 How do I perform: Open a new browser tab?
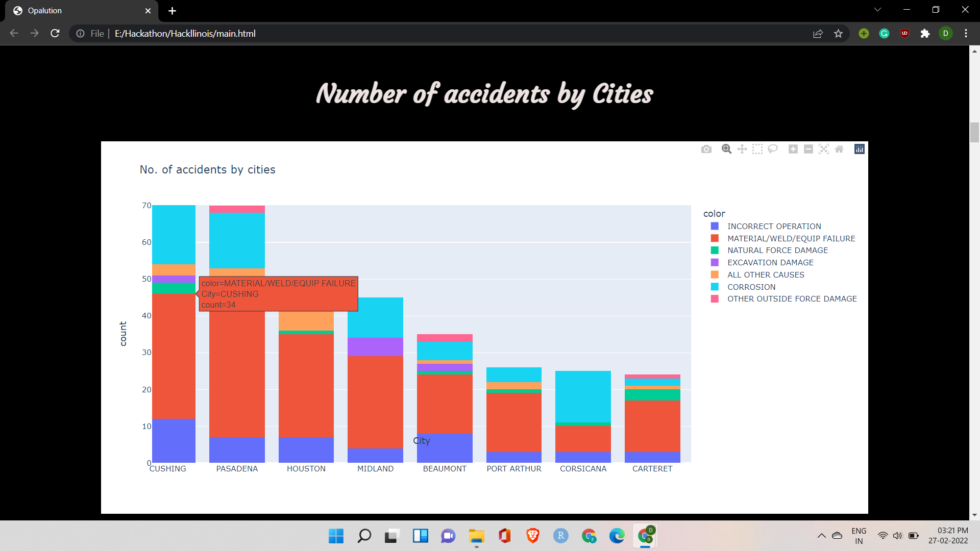point(173,11)
